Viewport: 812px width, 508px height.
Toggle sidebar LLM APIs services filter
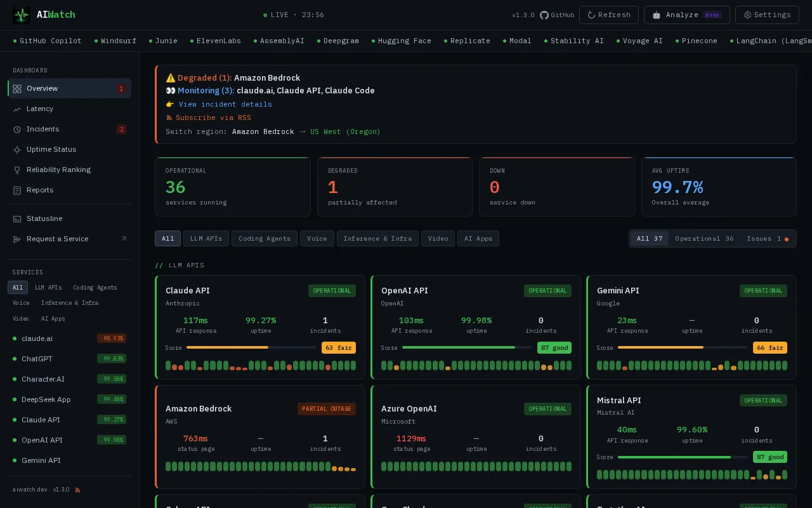[48, 288]
